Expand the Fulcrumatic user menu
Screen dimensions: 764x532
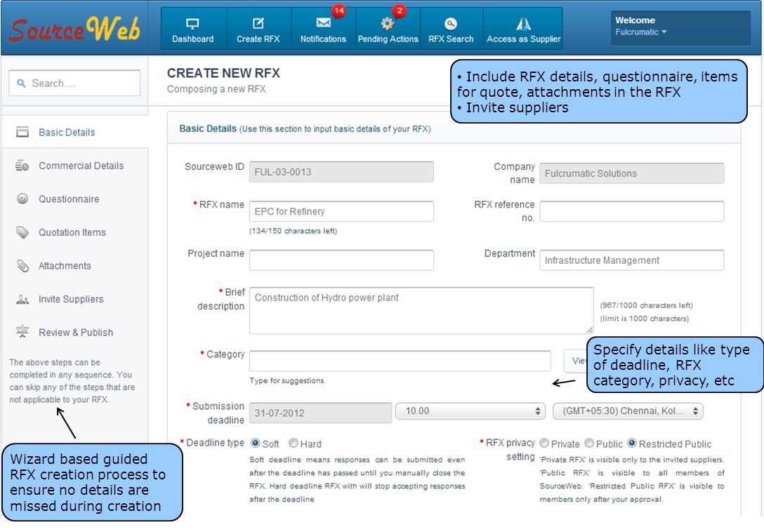tap(640, 32)
